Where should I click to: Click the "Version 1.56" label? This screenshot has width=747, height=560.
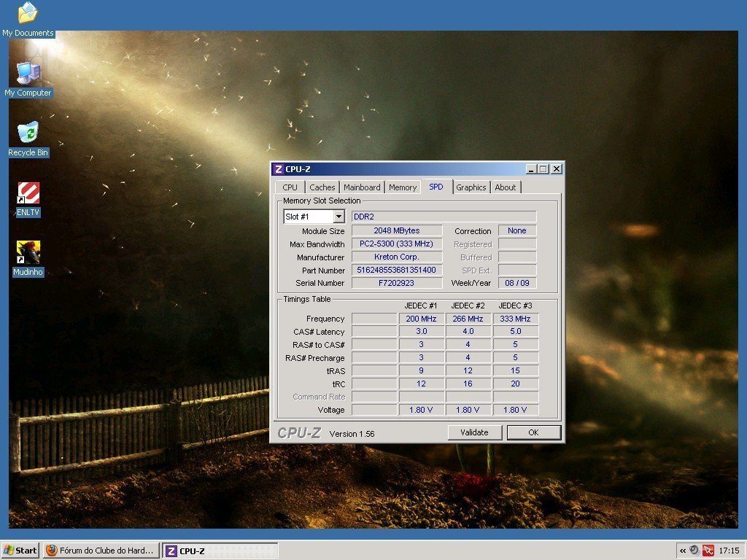(x=352, y=434)
